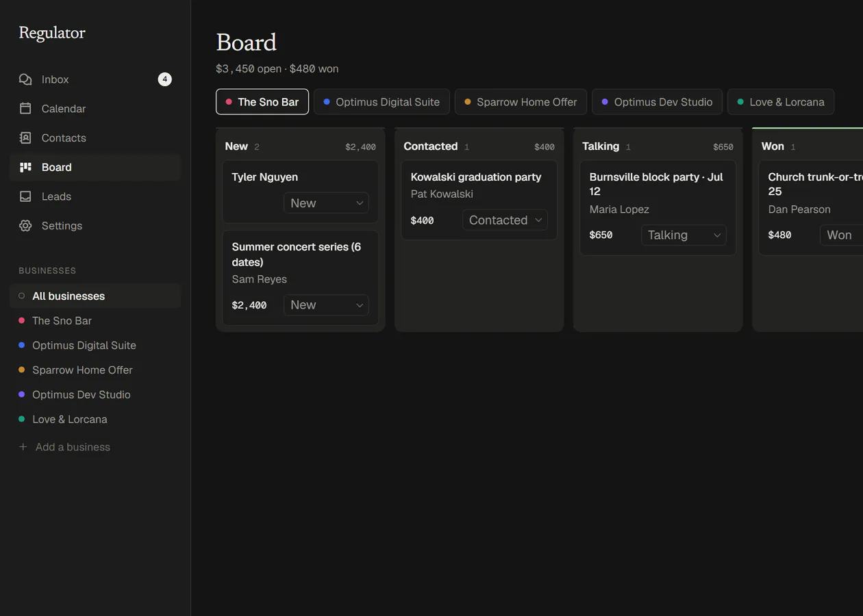Screen dimensions: 863x616
Task: Click the Regulator logo
Action: point(52,33)
